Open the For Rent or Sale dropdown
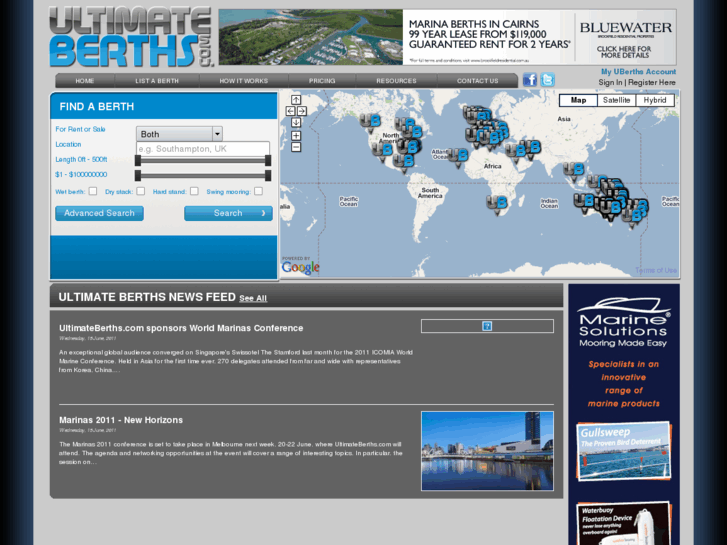Viewport: 727px width, 545px height. [179, 134]
